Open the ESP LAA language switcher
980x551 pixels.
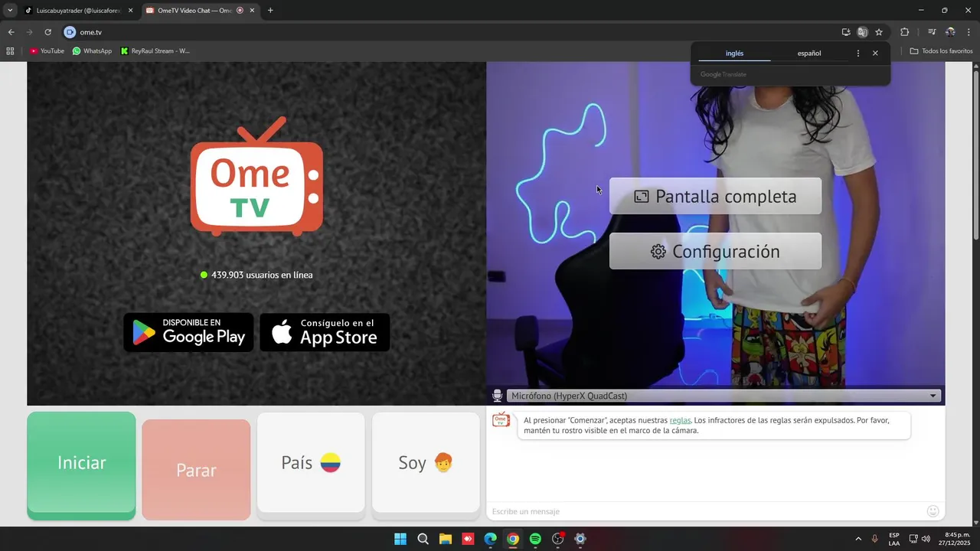[x=894, y=539]
